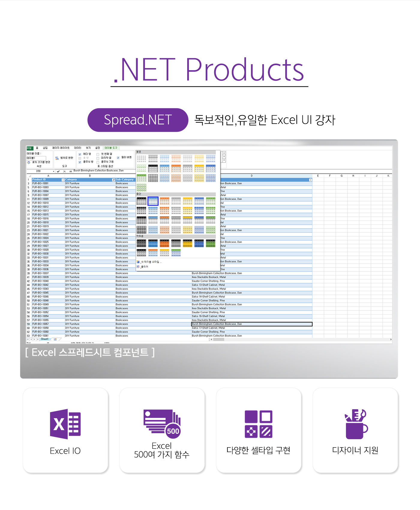Viewport: 420px width, 510px height.
Task: Select the first plain light table style
Action: point(141,158)
